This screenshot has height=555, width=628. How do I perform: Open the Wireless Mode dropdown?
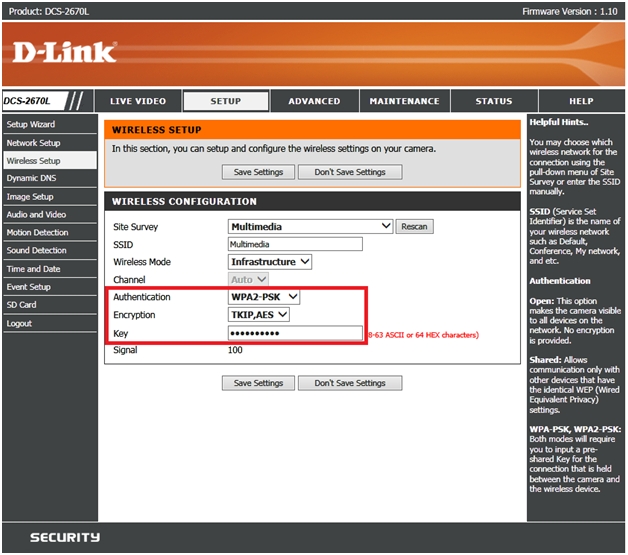[x=270, y=262]
